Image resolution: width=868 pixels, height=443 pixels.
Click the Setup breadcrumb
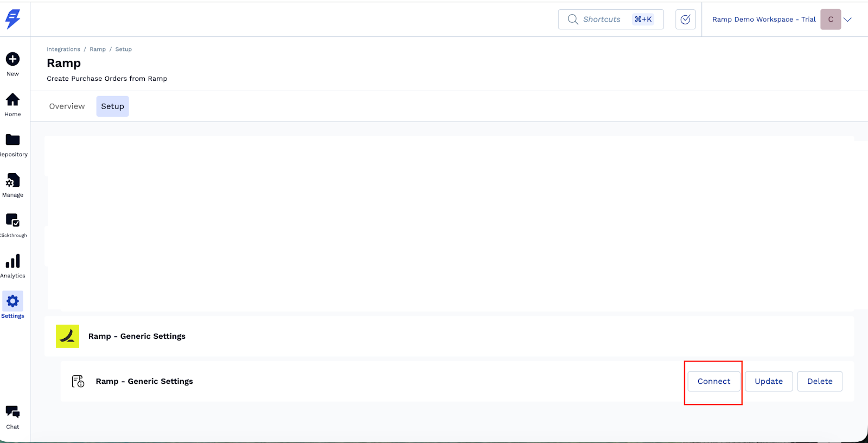124,49
